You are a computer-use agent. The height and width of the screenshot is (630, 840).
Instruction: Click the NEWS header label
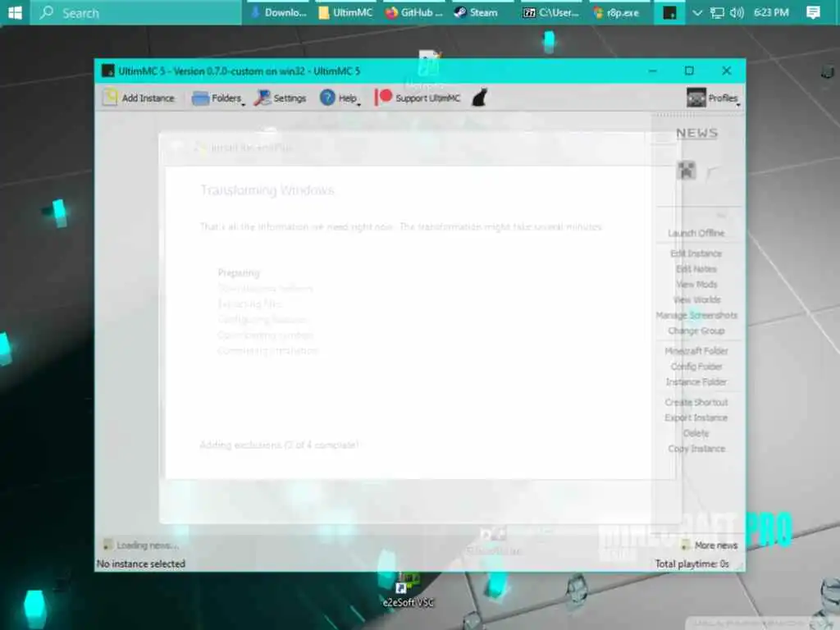tap(696, 134)
